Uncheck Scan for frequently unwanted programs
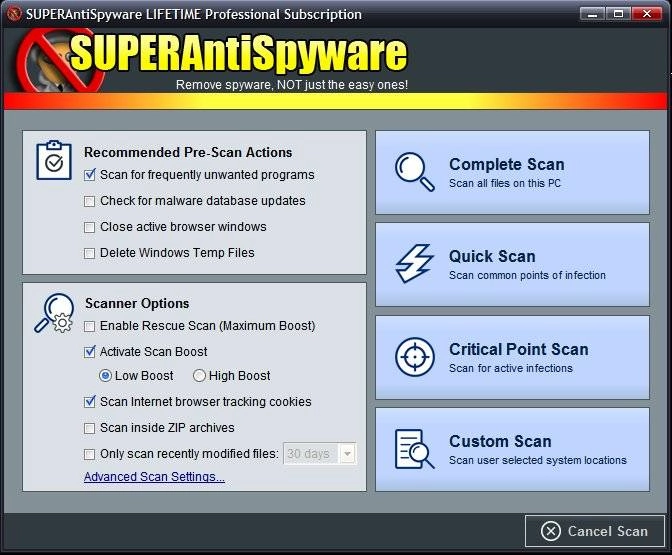The height and width of the screenshot is (555, 672). [90, 175]
